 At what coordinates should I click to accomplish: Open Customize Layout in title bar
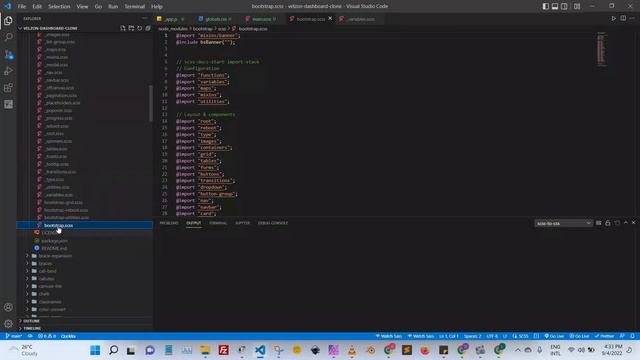tap(577, 6)
